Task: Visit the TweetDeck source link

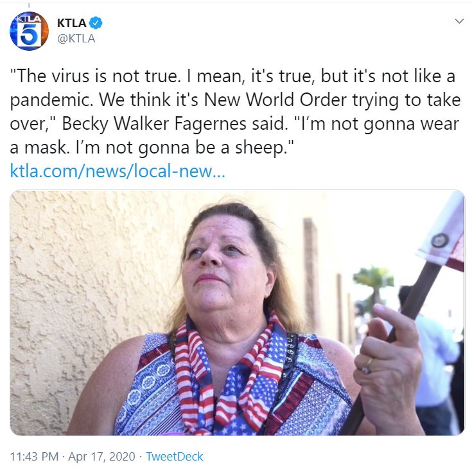Action: coord(175,456)
